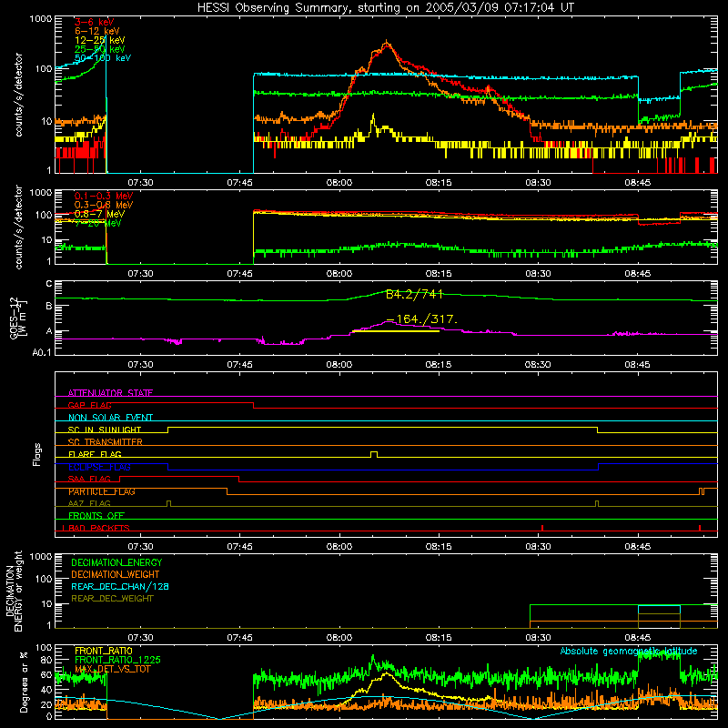Viewport: 728px width, 728px height.
Task: Click the REAR_DEC_CHAN/128 legend label
Action: (x=120, y=586)
